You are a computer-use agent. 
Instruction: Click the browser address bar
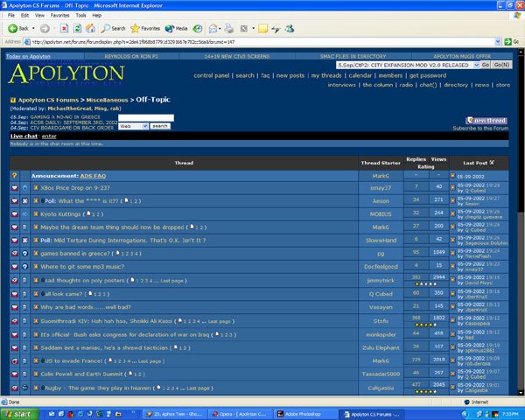pos(262,41)
